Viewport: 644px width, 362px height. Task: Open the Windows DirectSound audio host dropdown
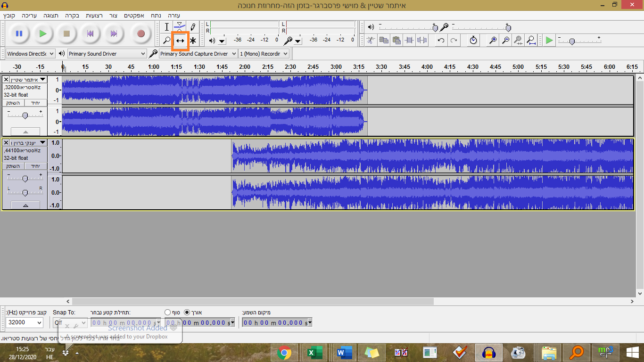point(31,54)
